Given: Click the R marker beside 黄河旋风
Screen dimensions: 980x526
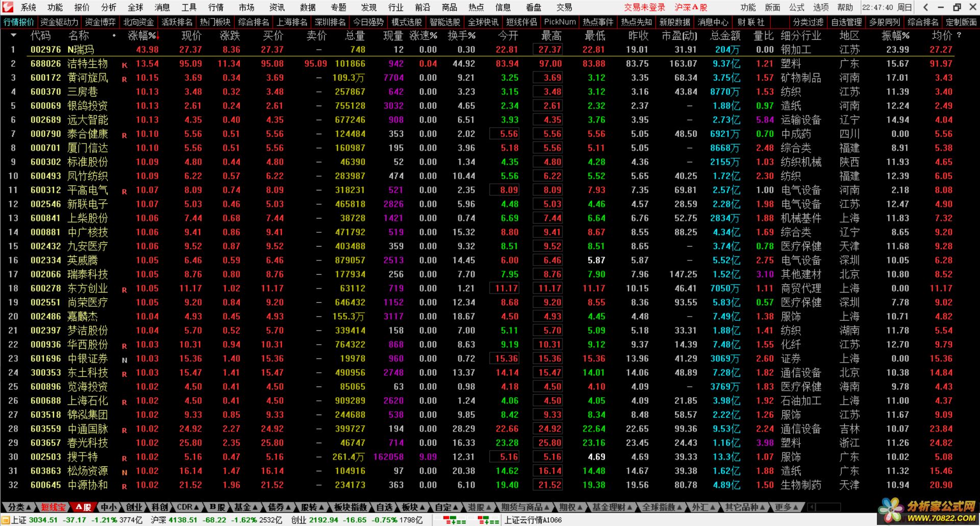Looking at the screenshot, I should pos(125,79).
